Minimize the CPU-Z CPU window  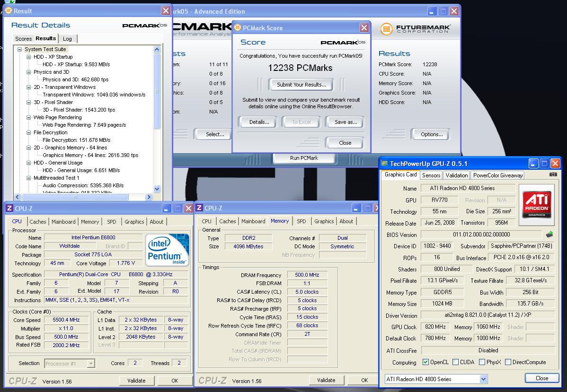tap(166, 208)
